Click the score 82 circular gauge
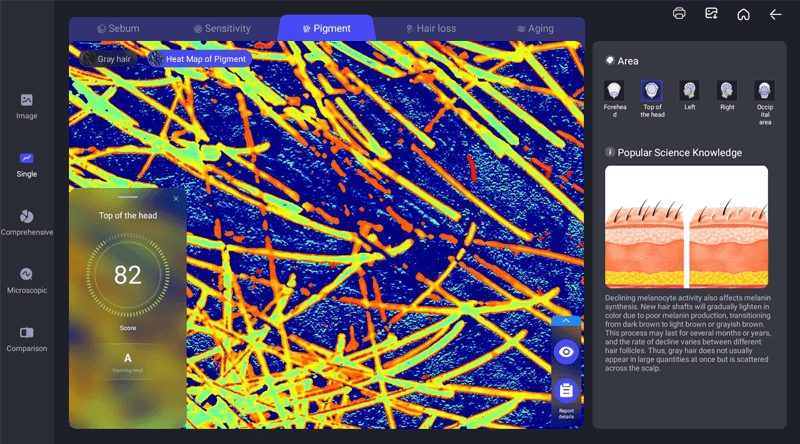 click(127, 275)
